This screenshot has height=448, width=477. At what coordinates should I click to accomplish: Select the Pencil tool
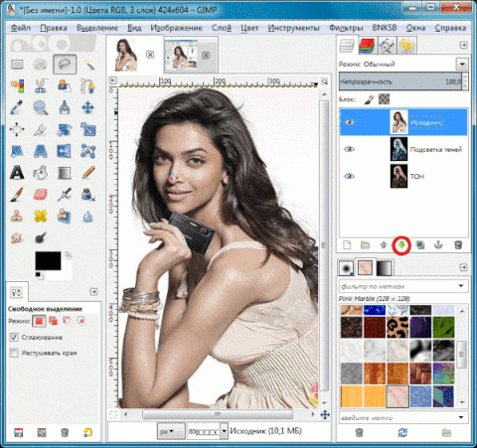pyautogui.click(x=88, y=172)
